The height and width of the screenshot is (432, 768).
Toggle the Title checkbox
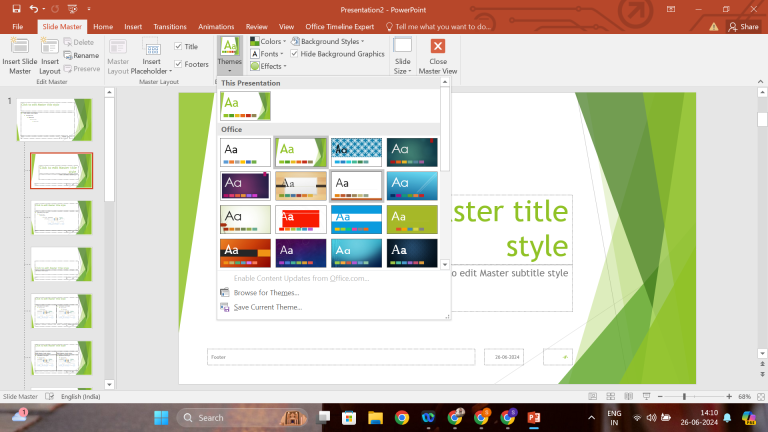click(178, 47)
